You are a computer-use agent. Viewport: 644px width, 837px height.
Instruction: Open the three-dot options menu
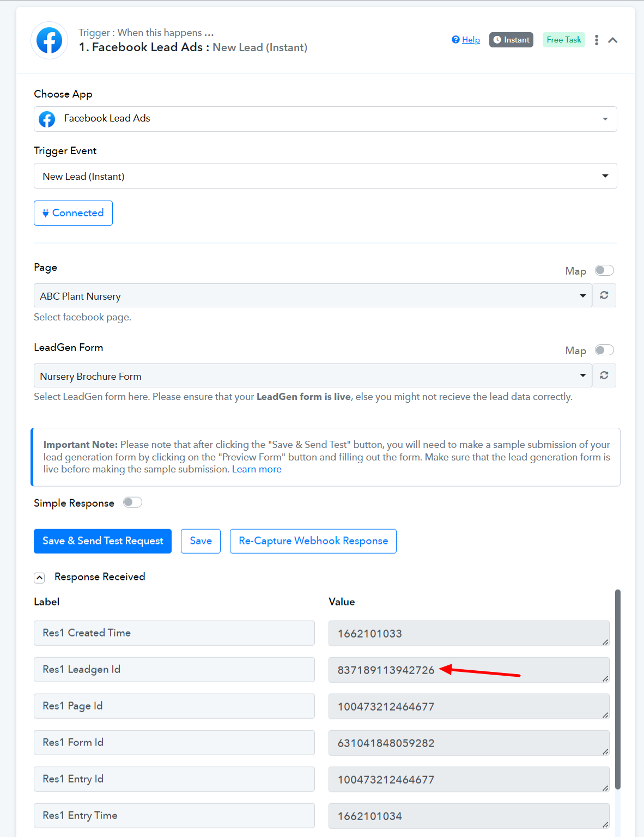click(597, 40)
